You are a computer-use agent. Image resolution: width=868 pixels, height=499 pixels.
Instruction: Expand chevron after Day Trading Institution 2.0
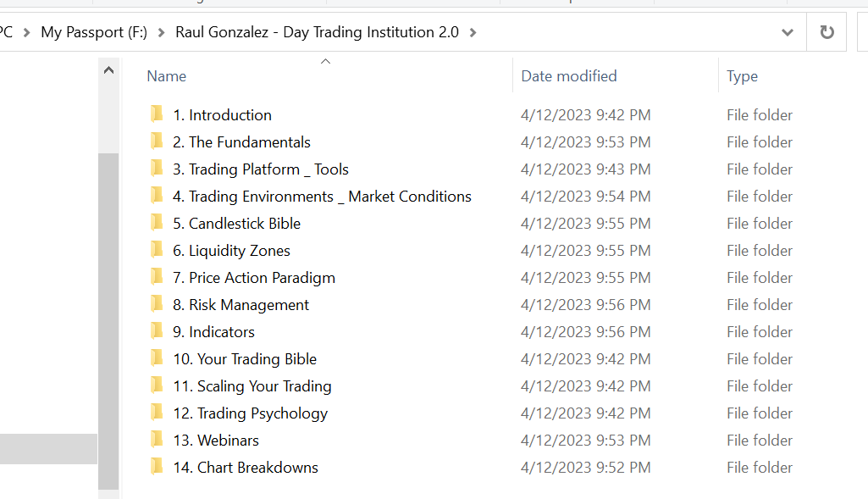[x=473, y=33]
